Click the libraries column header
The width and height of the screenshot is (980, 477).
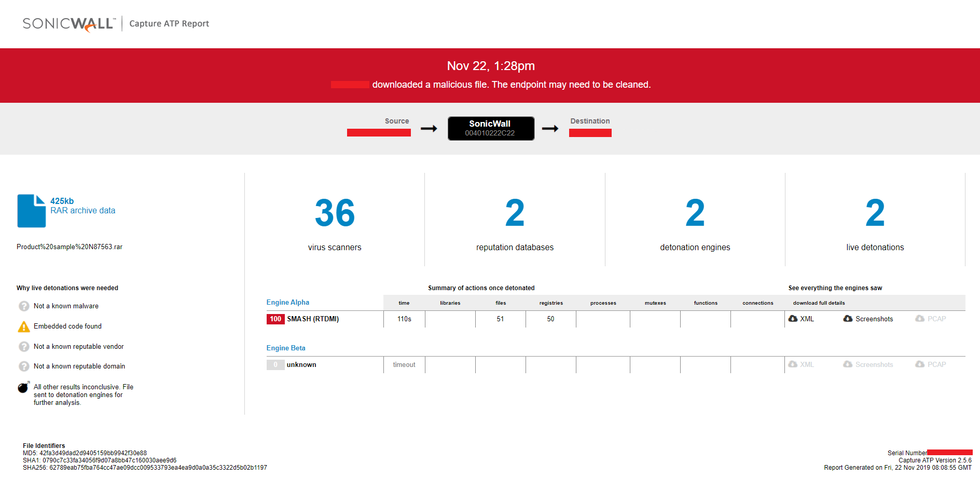pyautogui.click(x=450, y=303)
